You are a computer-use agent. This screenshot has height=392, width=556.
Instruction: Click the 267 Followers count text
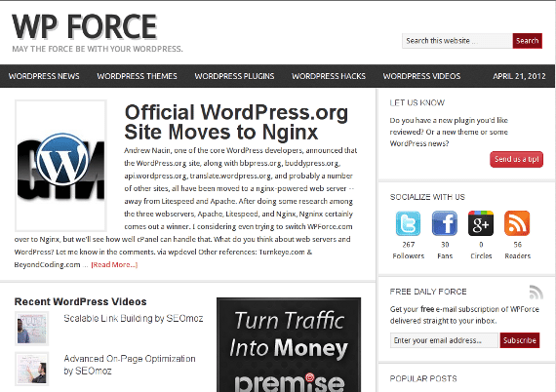pos(408,251)
